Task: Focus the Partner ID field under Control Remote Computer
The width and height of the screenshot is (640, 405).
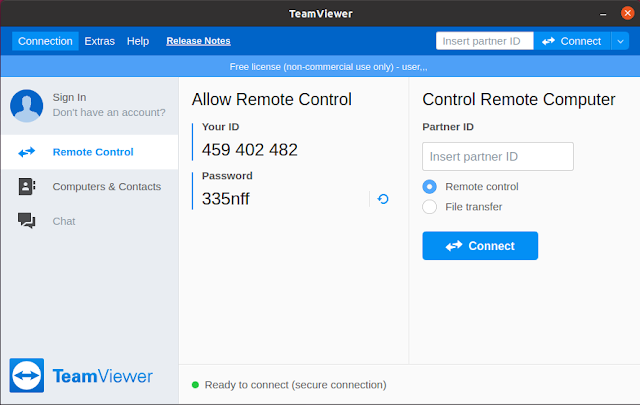Action: pos(498,156)
